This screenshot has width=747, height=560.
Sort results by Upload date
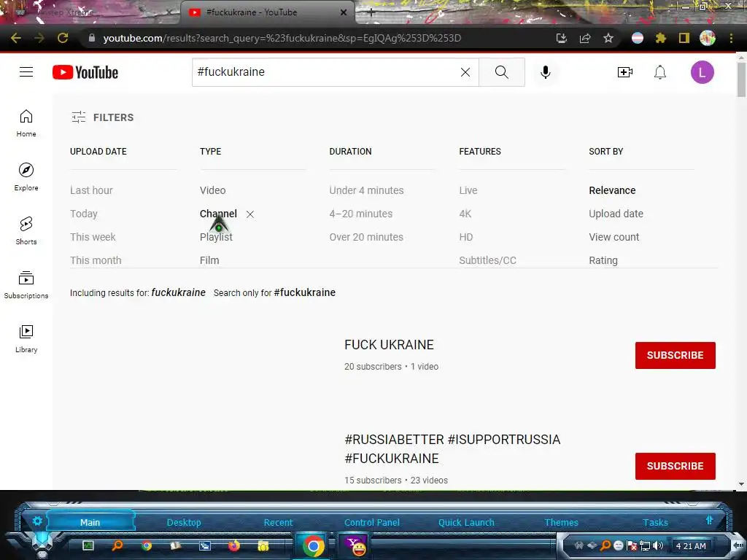616,214
